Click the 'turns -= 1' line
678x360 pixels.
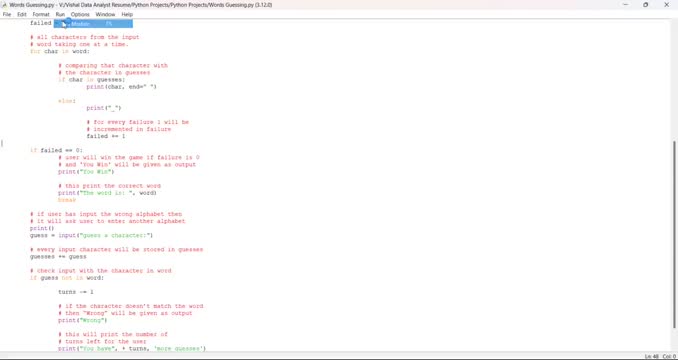click(x=76, y=292)
